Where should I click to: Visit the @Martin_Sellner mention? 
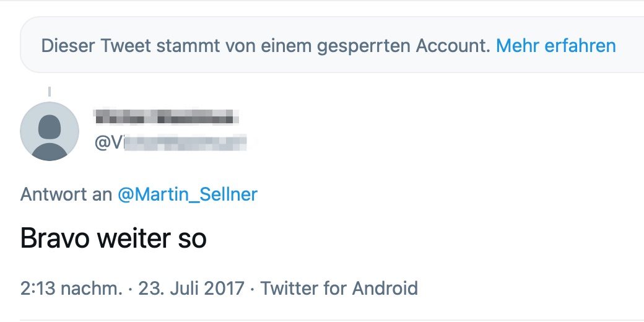pos(187,194)
